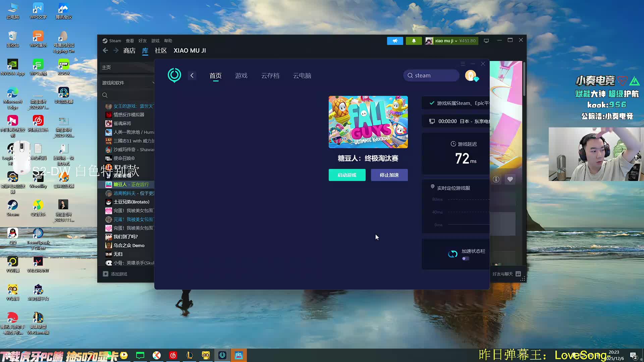Click the accelerator logo icon
644x362 pixels.
click(x=174, y=75)
